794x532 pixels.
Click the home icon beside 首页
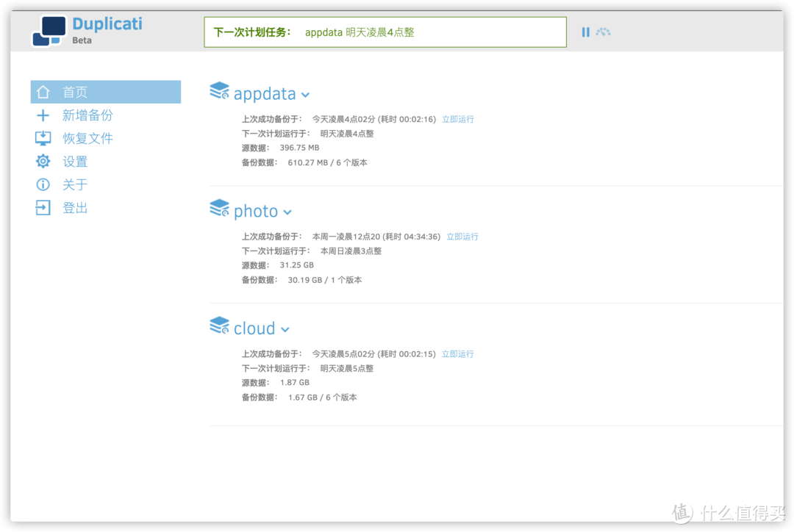(x=43, y=92)
